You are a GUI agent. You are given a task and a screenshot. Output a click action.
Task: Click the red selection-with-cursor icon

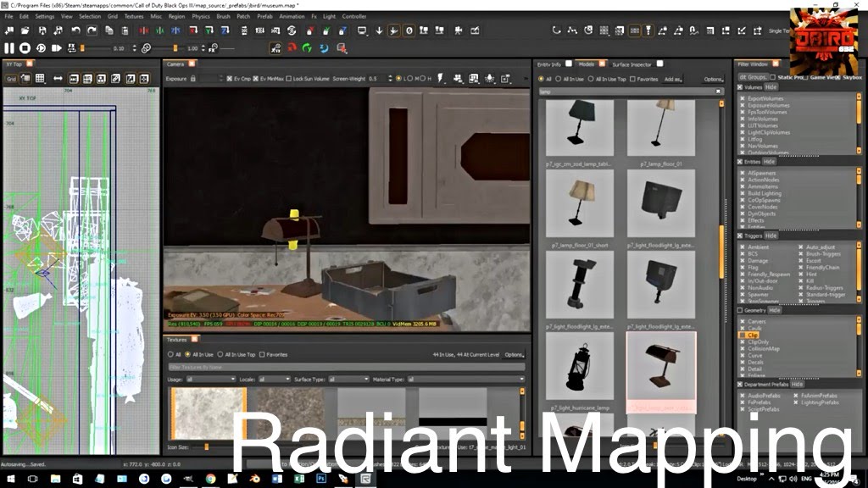(x=342, y=48)
